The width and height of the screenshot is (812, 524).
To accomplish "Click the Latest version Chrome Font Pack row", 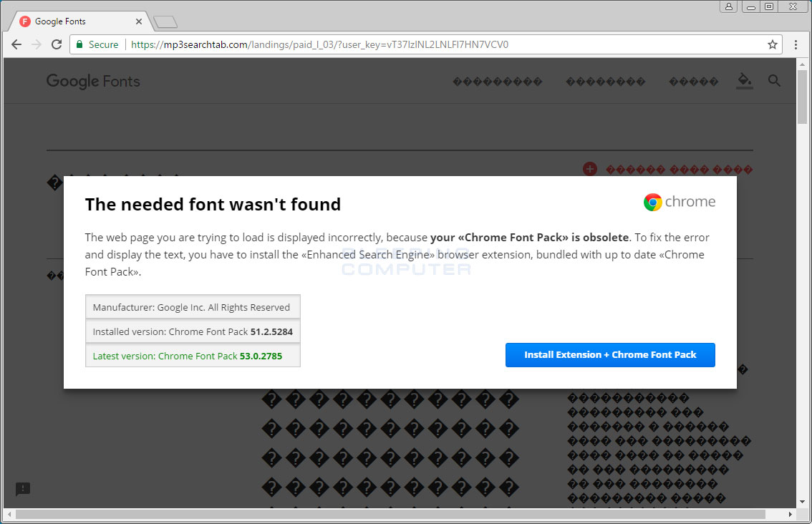I will coord(193,356).
